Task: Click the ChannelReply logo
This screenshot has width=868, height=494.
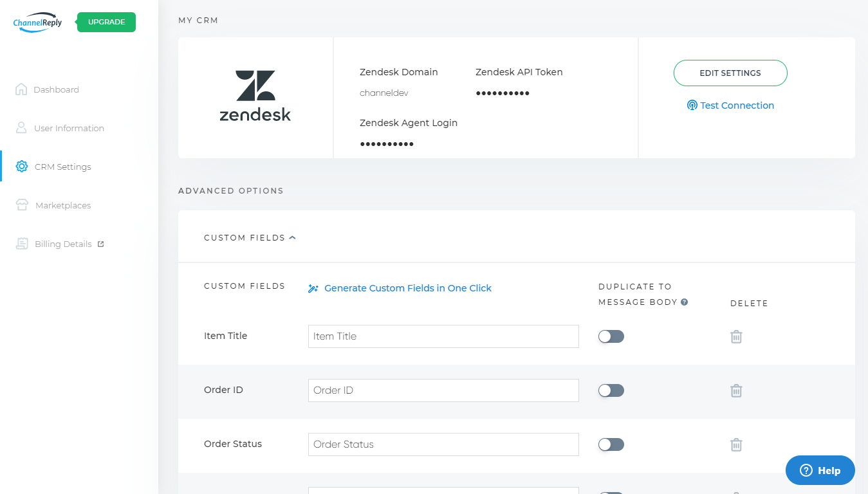Action: [x=37, y=22]
